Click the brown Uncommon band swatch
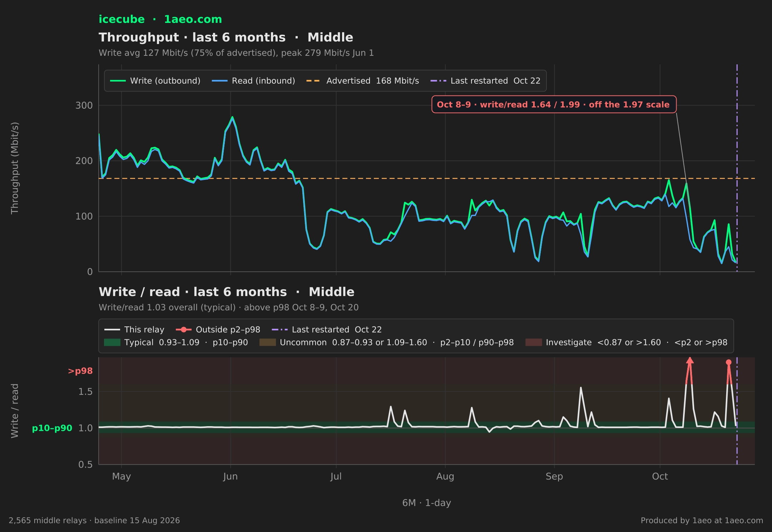The image size is (772, 532). click(x=268, y=343)
